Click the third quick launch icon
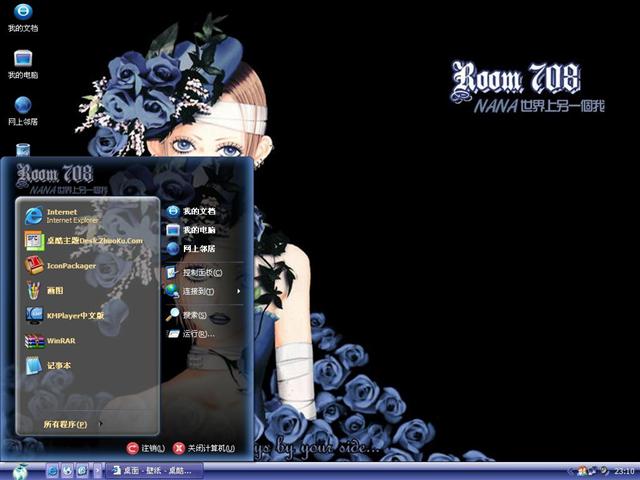 pos(82,471)
